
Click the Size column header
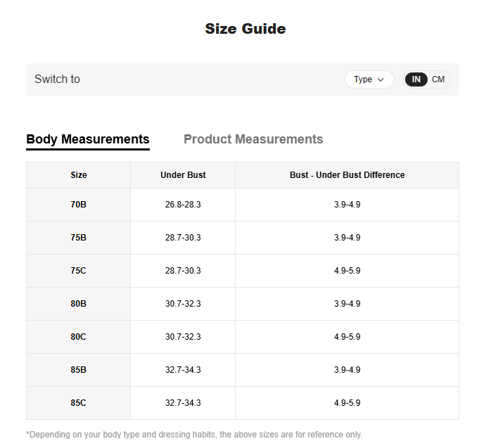point(79,175)
